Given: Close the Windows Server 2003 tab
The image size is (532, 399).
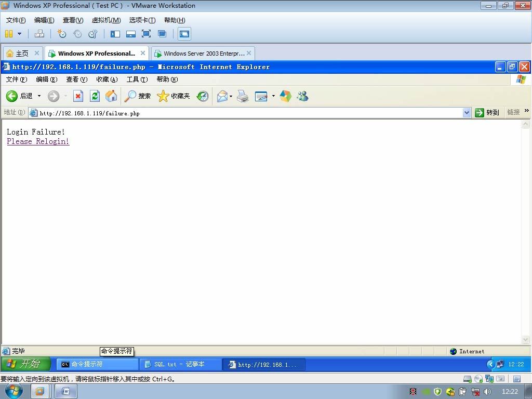Looking at the screenshot, I should (x=249, y=53).
